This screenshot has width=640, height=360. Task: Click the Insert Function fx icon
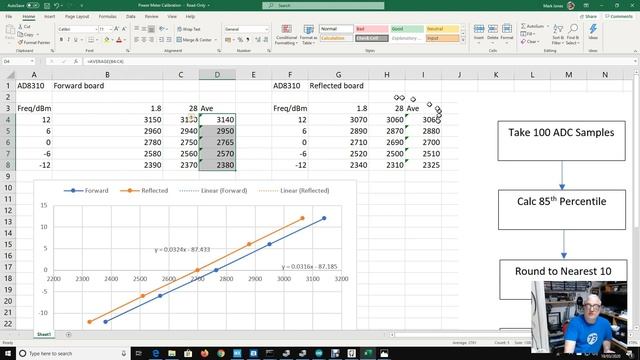click(x=76, y=61)
